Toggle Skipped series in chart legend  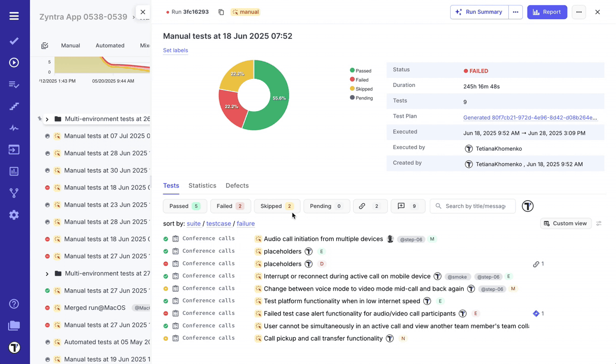(x=361, y=89)
